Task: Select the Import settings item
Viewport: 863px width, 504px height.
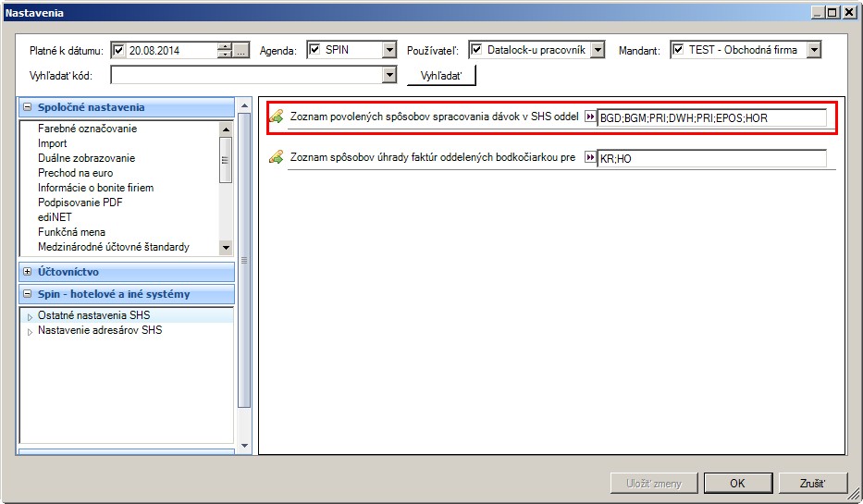Action: pos(53,143)
